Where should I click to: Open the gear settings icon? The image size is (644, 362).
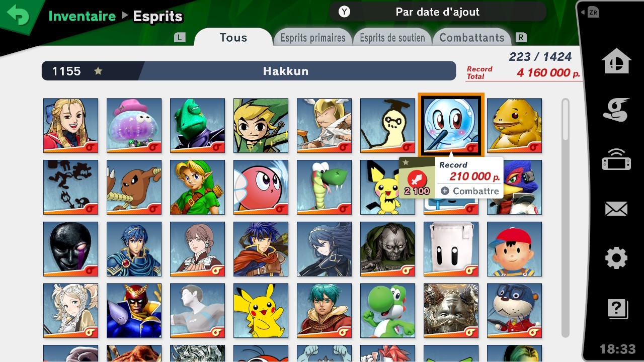[616, 258]
